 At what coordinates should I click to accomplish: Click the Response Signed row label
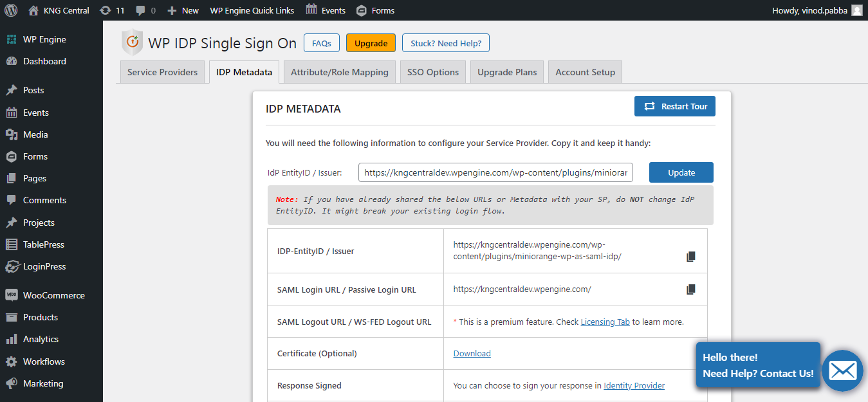point(309,385)
